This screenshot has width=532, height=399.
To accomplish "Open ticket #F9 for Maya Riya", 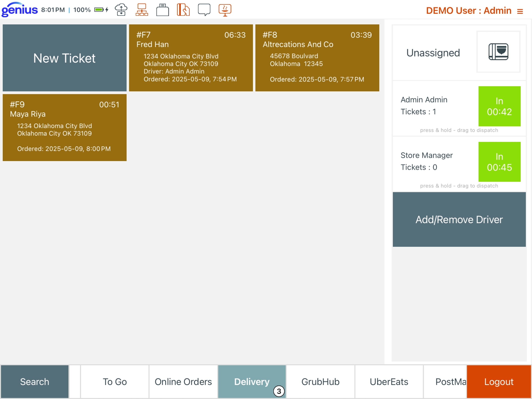I will (64, 128).
